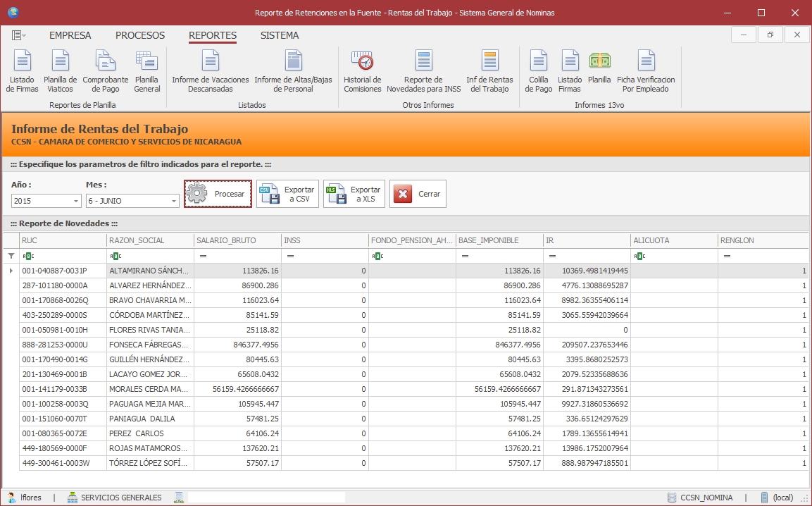The image size is (812, 506).
Task: Click the RAZON_SOCIAL filter operator icon
Action: [115, 256]
